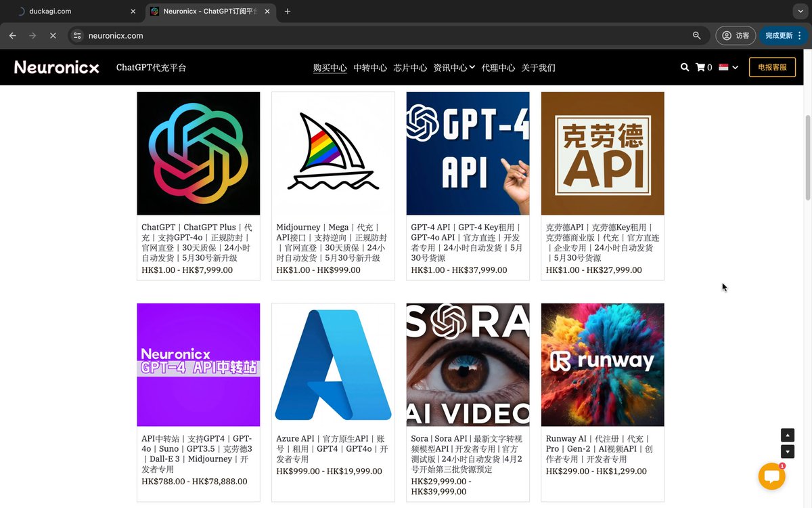Click the Neuronicx logo

[56, 67]
